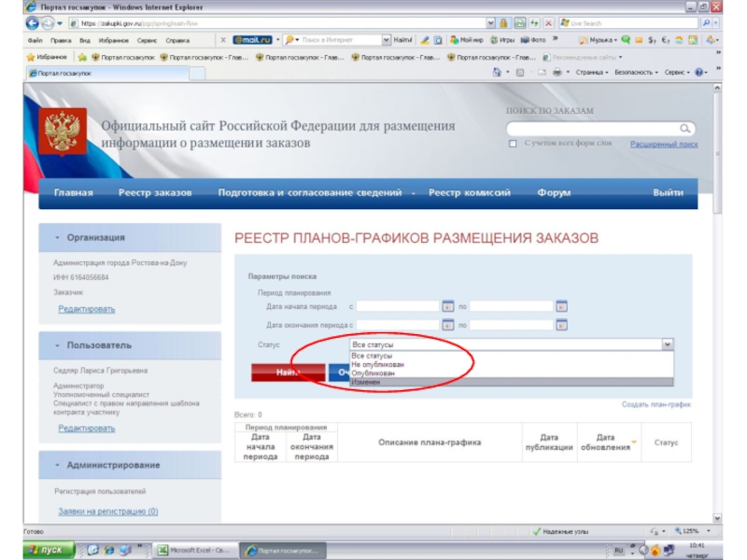Image resolution: width=747 pixels, height=560 pixels.
Task: Pick 'Не опубликован' status option
Action: (377, 364)
